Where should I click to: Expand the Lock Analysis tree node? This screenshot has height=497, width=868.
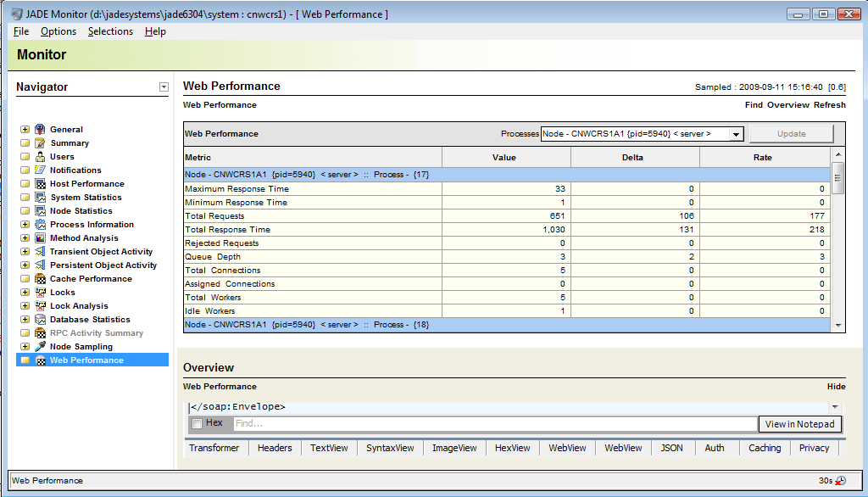click(25, 306)
